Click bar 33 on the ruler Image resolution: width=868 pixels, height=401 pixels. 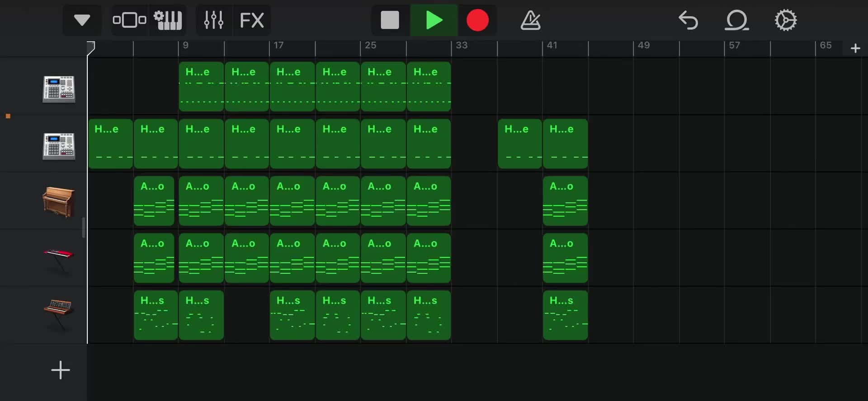[462, 45]
